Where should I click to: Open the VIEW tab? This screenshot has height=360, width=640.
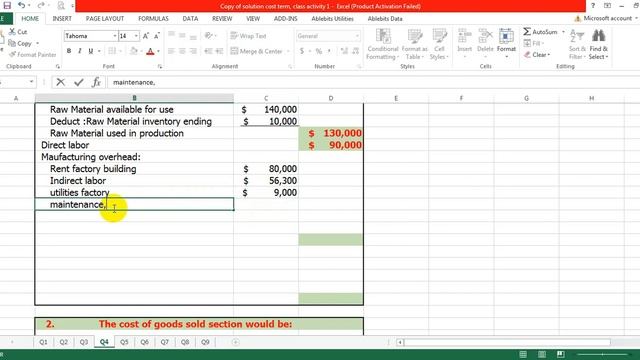(x=253, y=19)
